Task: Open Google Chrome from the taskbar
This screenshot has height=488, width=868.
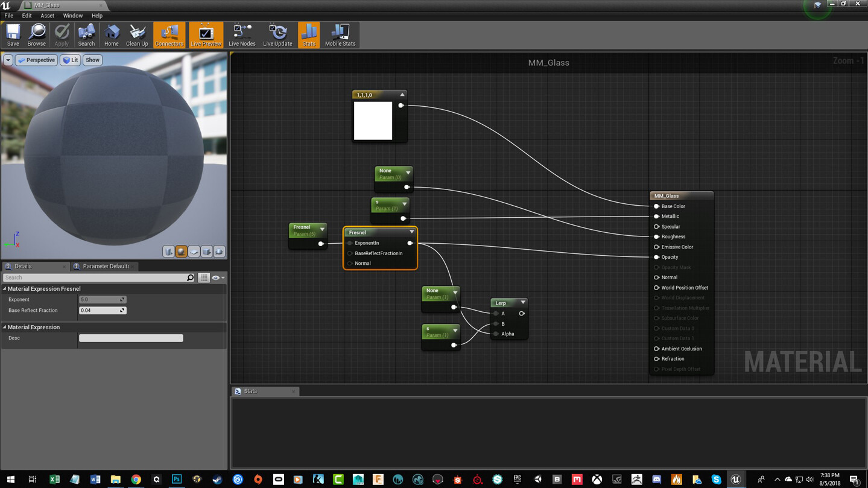Action: coord(136,480)
